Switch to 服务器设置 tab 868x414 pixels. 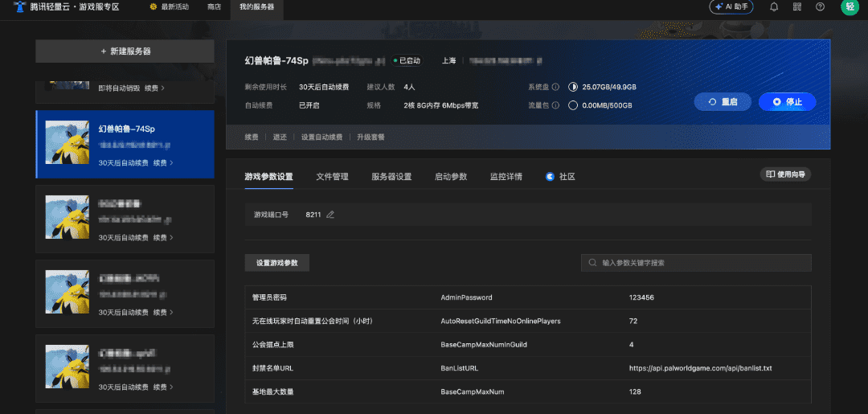391,177
